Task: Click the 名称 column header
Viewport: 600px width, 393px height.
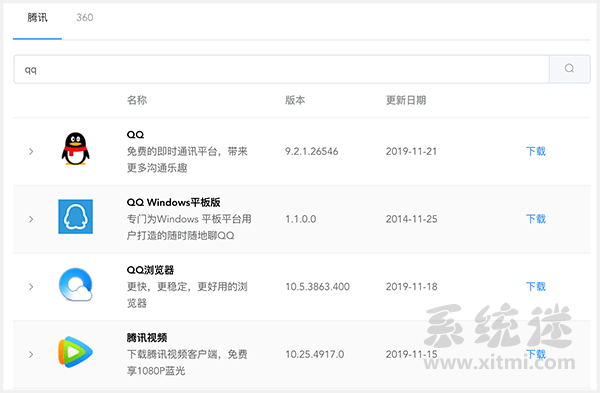Action: click(x=137, y=100)
